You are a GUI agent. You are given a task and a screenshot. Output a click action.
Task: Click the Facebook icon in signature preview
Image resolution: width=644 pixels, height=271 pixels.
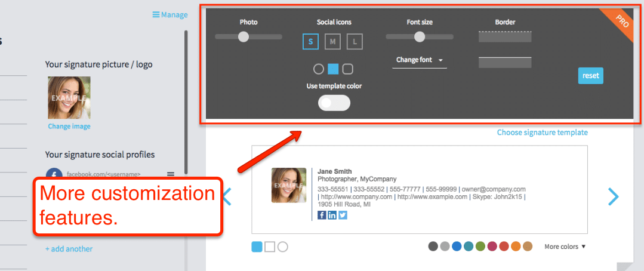point(322,215)
